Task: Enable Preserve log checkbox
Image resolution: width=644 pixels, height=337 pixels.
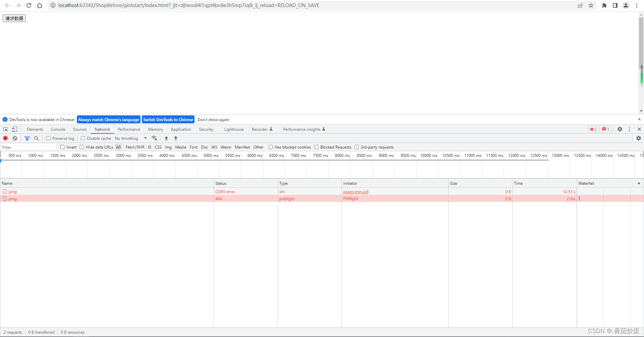Action: 48,138
